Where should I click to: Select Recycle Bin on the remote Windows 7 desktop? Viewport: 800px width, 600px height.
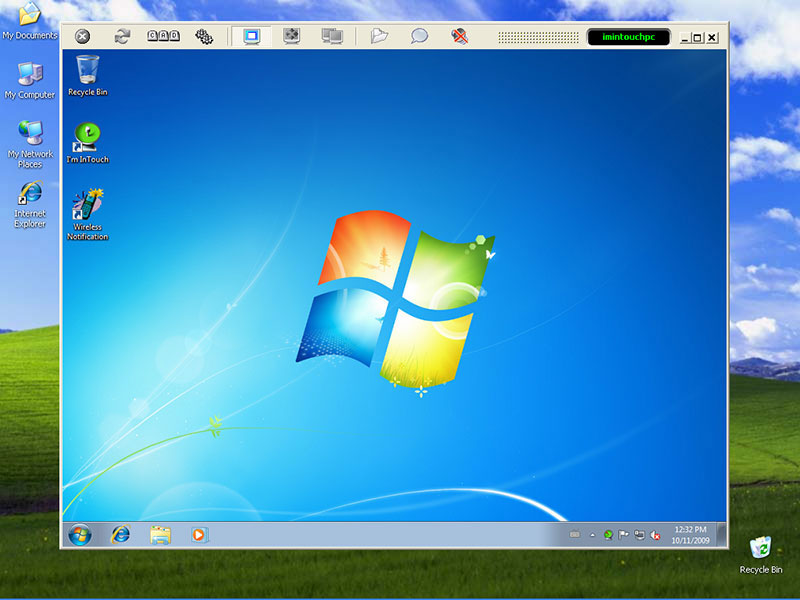(x=88, y=76)
